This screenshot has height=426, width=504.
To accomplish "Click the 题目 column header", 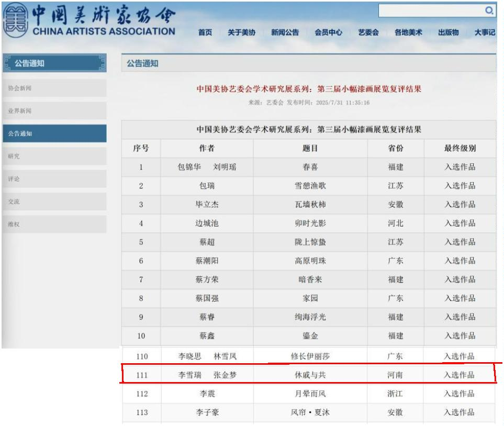I will [x=310, y=148].
